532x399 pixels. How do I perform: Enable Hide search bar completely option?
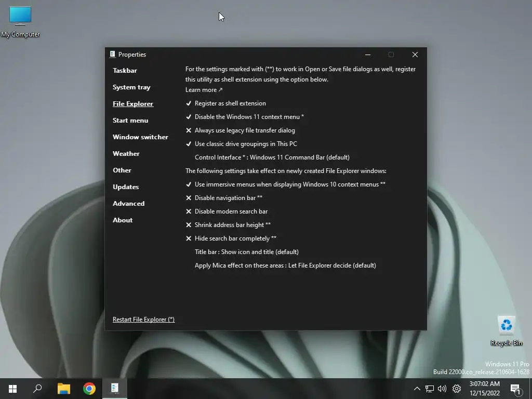click(x=231, y=238)
